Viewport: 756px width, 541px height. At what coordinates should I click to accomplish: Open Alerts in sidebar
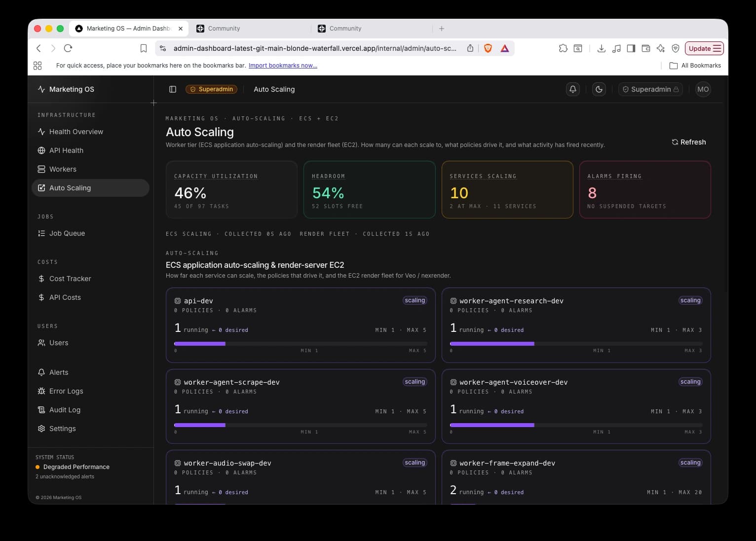coord(90,372)
